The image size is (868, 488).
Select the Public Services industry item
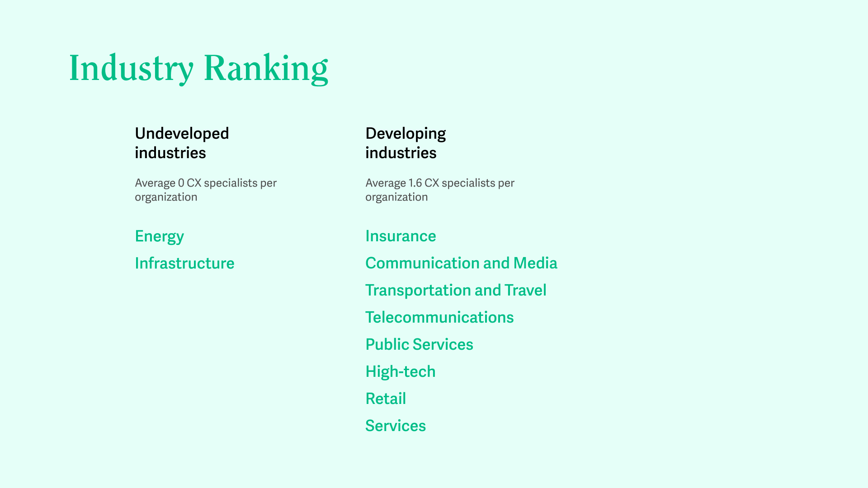[419, 344]
